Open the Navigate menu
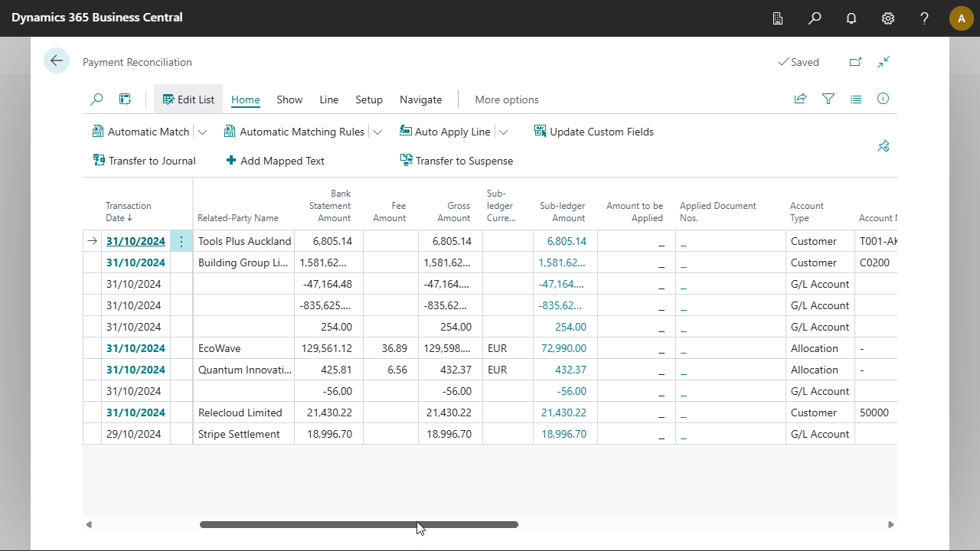 pos(421,99)
